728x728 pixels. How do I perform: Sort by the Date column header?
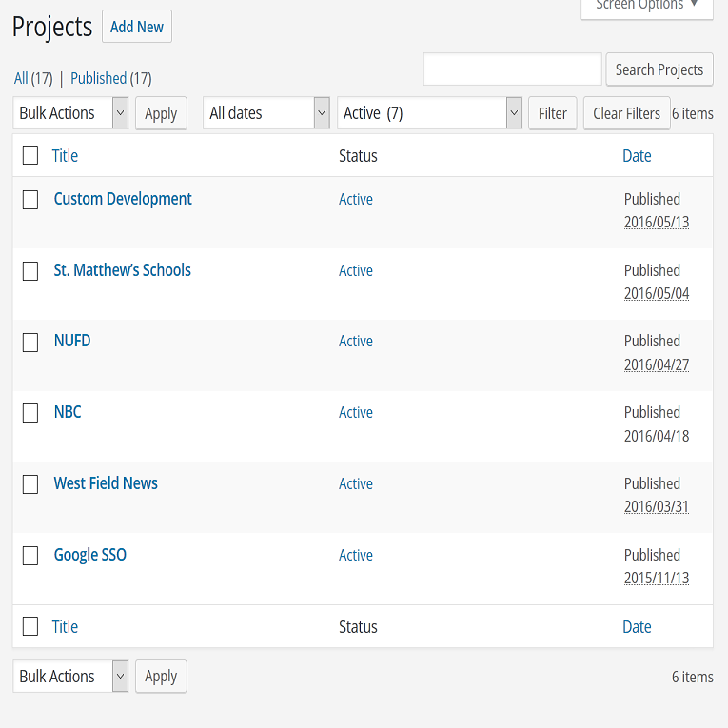(637, 156)
